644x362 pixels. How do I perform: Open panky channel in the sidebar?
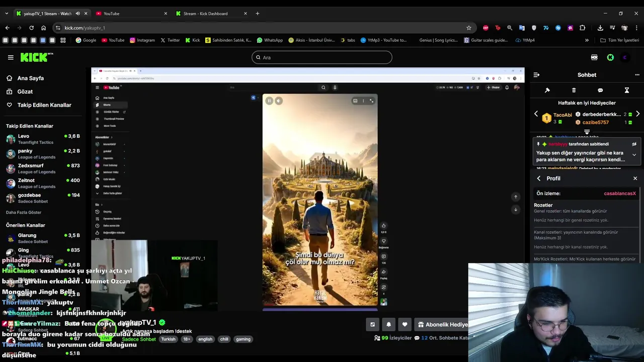click(43, 154)
